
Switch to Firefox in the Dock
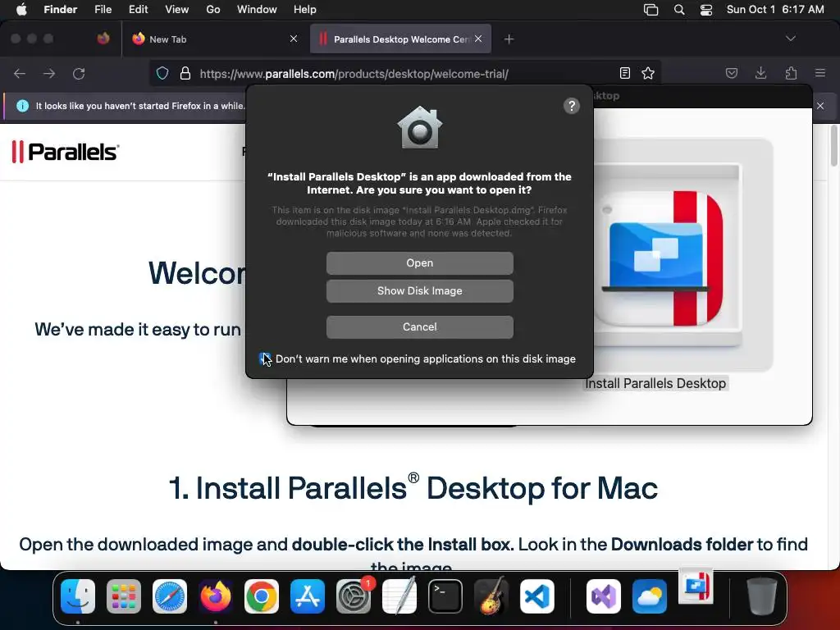(x=216, y=596)
